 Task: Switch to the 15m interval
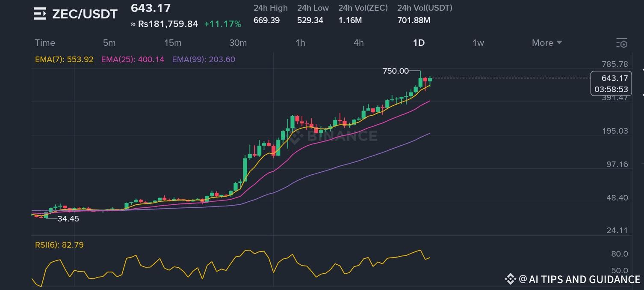173,43
